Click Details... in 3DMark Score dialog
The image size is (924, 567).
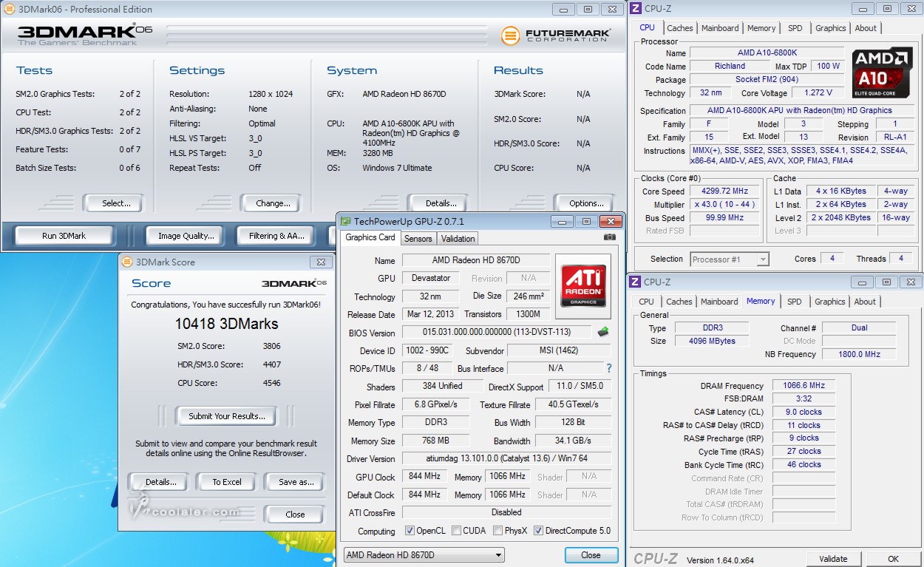click(160, 482)
